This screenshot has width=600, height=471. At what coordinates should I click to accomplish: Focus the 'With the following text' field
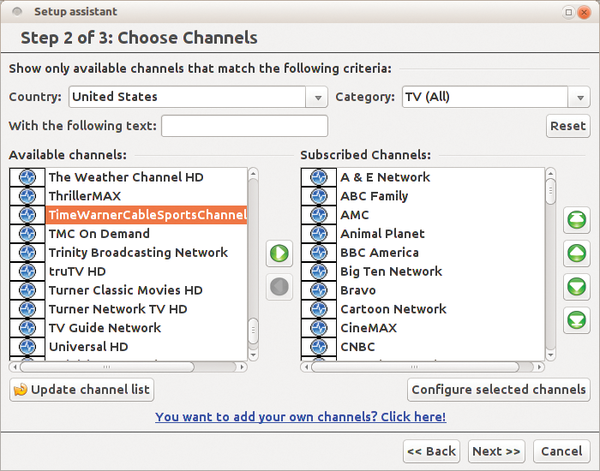[245, 126]
